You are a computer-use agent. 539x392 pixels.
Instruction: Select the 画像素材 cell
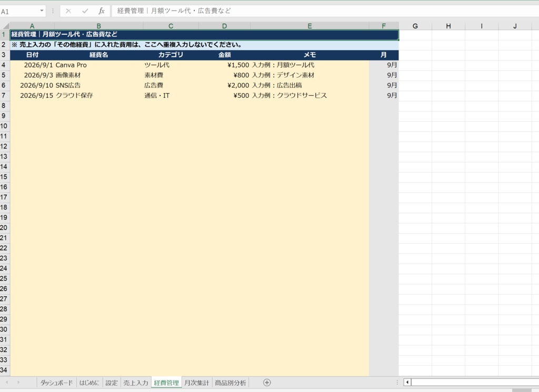click(x=98, y=75)
